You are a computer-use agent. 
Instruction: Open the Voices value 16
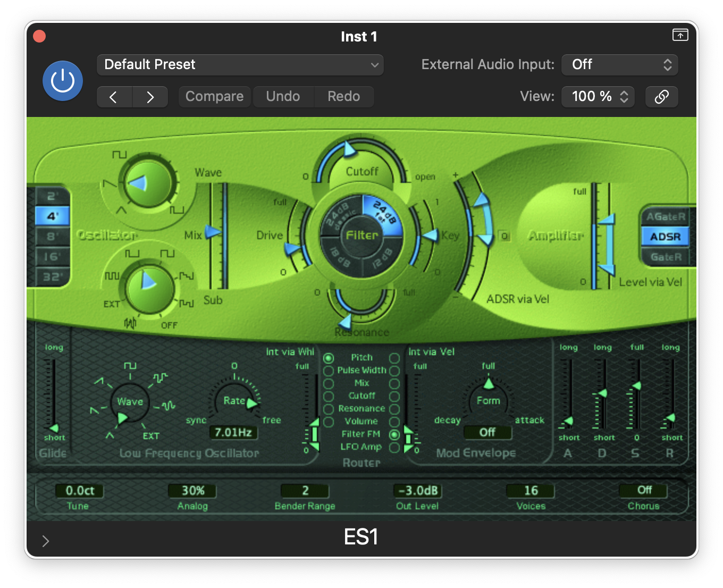click(x=531, y=491)
